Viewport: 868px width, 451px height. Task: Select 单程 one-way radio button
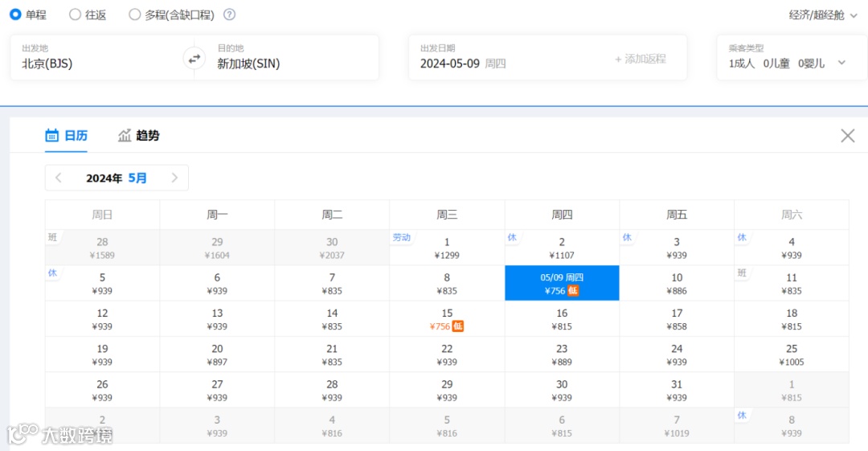(15, 14)
